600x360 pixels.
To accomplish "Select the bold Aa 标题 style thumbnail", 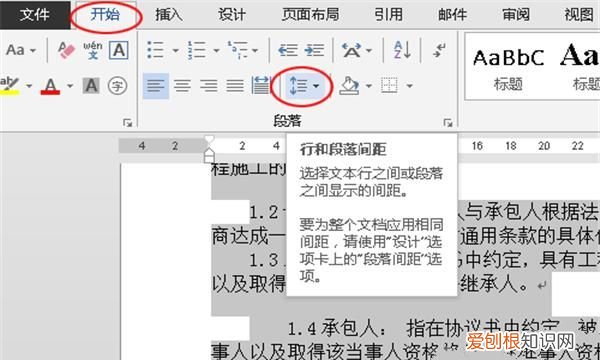I will 581,67.
